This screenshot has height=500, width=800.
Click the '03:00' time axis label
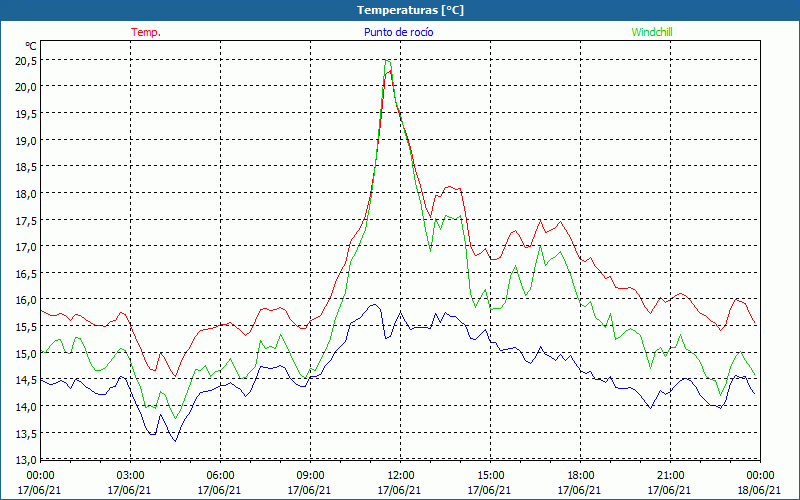[130, 475]
